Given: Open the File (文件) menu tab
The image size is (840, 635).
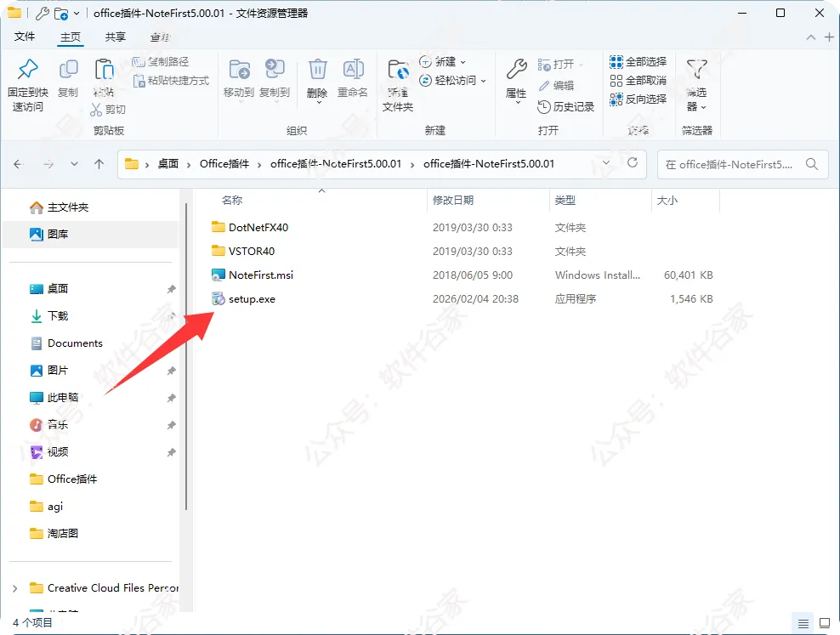Looking at the screenshot, I should (x=25, y=37).
